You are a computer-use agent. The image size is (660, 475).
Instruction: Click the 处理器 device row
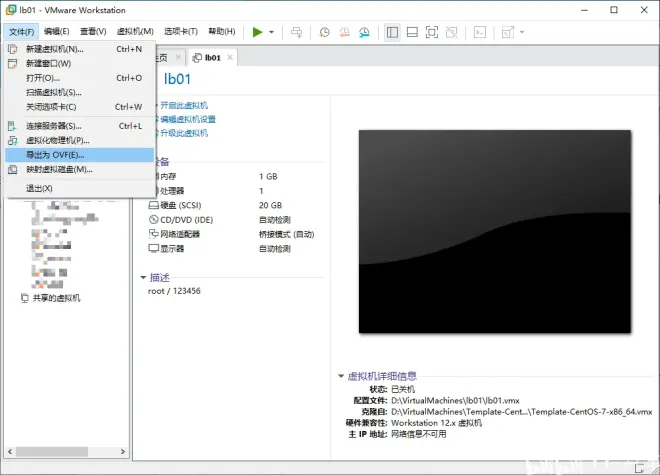[x=234, y=191]
